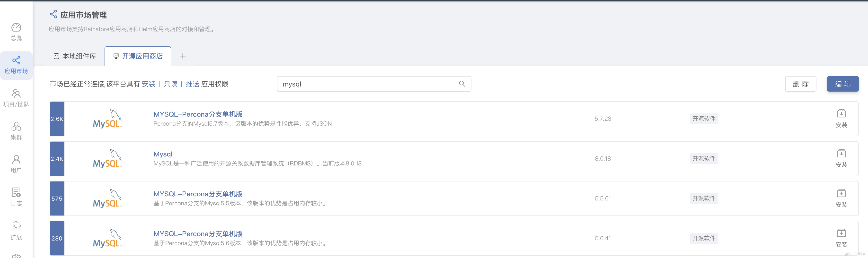Click the MySQL logo of the 5.7.23 app

click(x=107, y=119)
